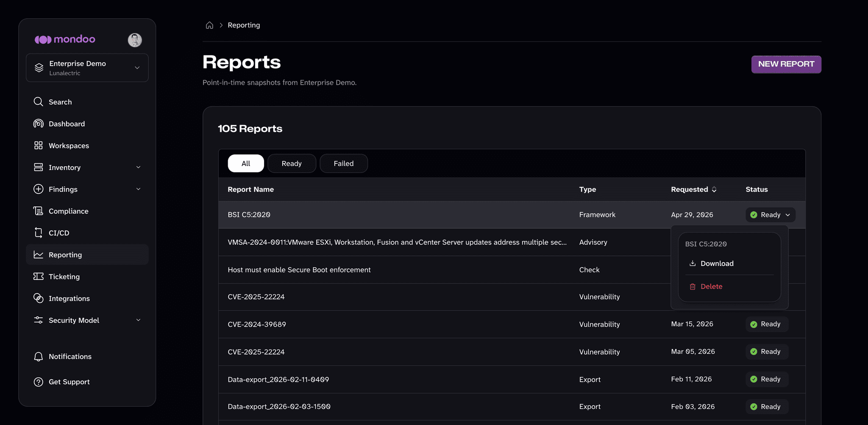Select the All filter tab
The height and width of the screenshot is (425, 868).
(246, 163)
